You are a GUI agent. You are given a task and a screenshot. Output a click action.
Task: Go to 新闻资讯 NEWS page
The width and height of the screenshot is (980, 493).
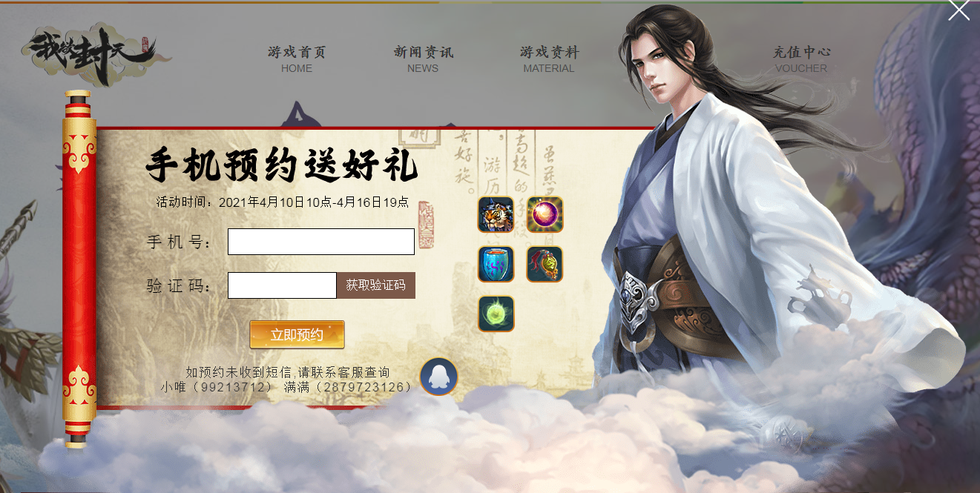423,59
